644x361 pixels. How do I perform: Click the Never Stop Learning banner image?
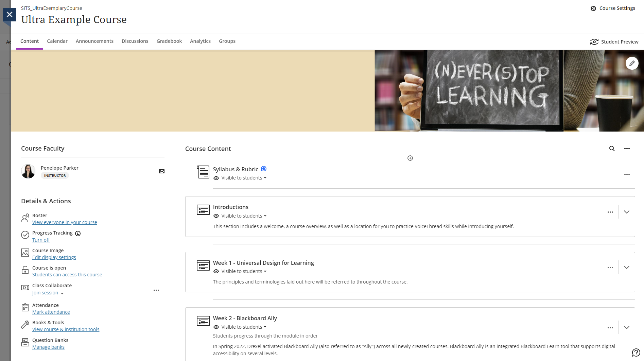click(509, 91)
